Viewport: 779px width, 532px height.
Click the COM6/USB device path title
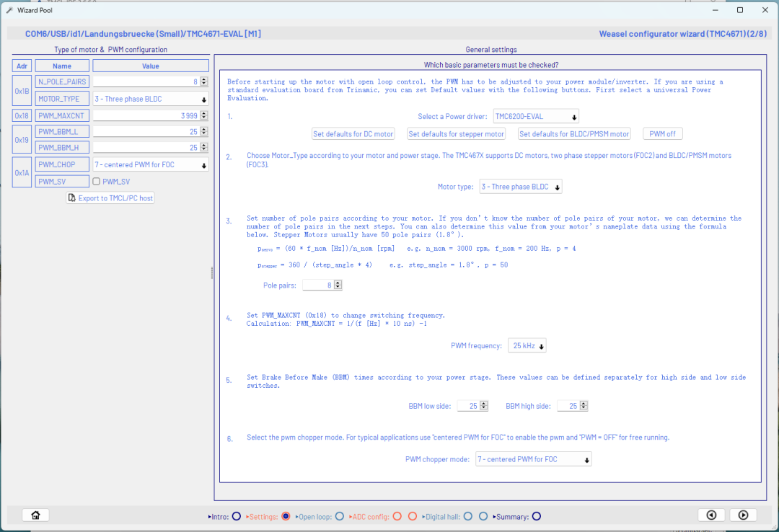click(143, 34)
